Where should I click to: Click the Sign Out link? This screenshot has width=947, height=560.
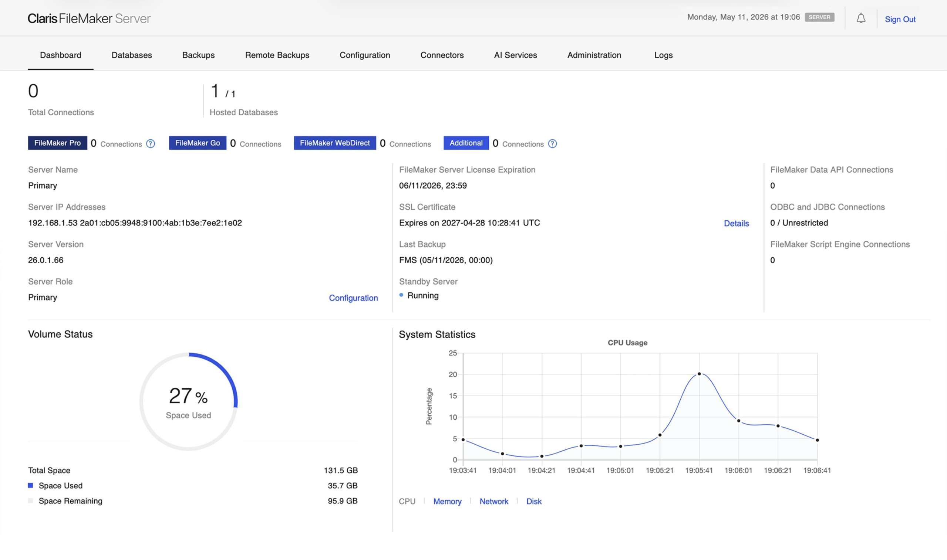pos(900,19)
